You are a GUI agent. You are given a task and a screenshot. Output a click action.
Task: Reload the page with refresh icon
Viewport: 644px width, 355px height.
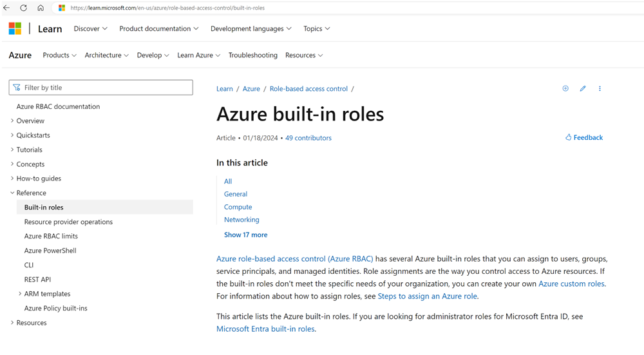click(x=24, y=8)
